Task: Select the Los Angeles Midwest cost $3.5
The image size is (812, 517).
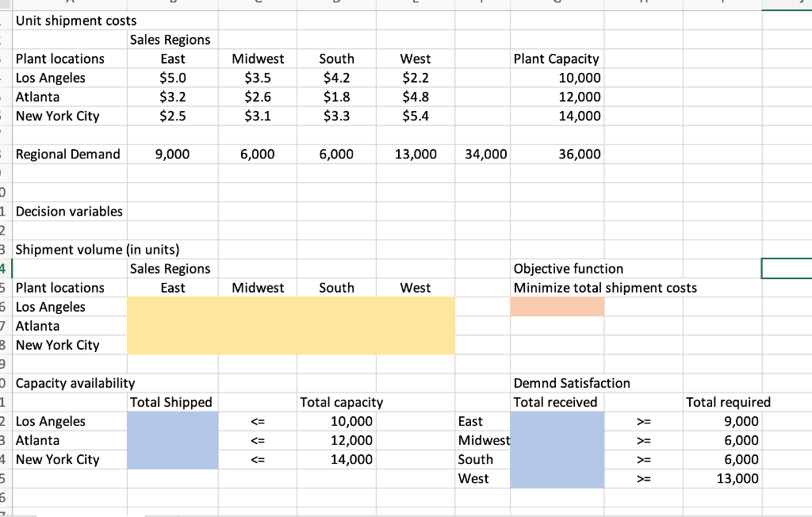Action: point(258,79)
